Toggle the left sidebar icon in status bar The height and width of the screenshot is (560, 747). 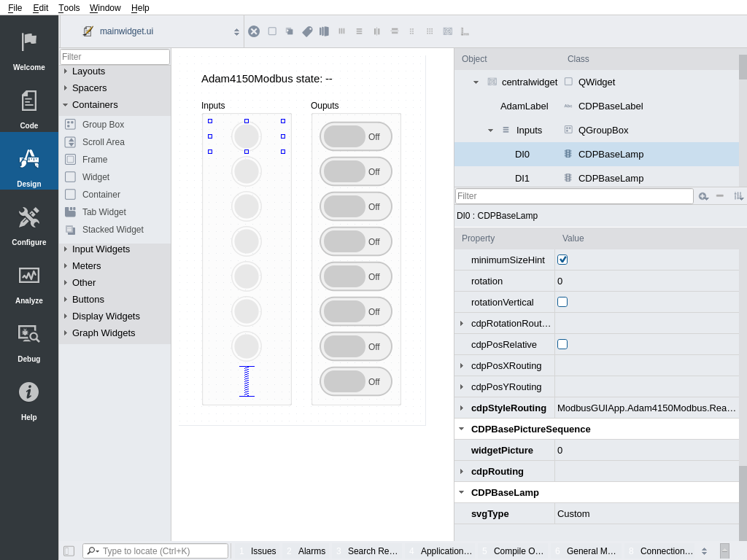pyautogui.click(x=69, y=551)
